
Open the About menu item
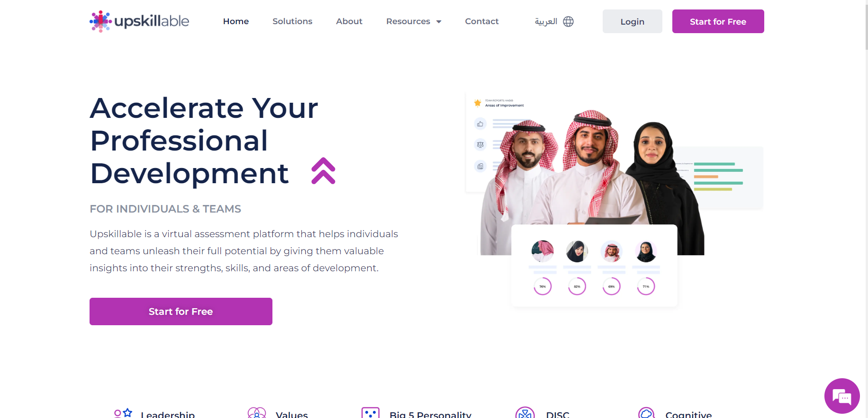pyautogui.click(x=349, y=21)
